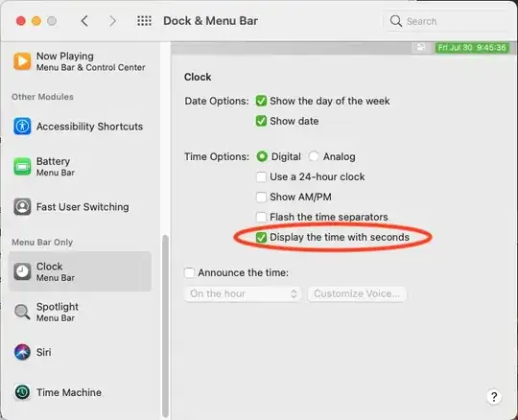
Task: Open help with the question mark button
Action: pyautogui.click(x=494, y=397)
